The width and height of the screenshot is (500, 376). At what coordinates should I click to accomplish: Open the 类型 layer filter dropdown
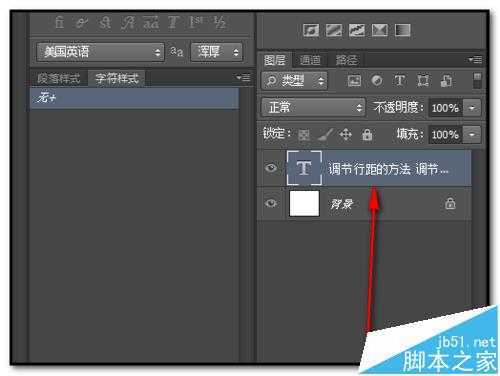[x=294, y=80]
